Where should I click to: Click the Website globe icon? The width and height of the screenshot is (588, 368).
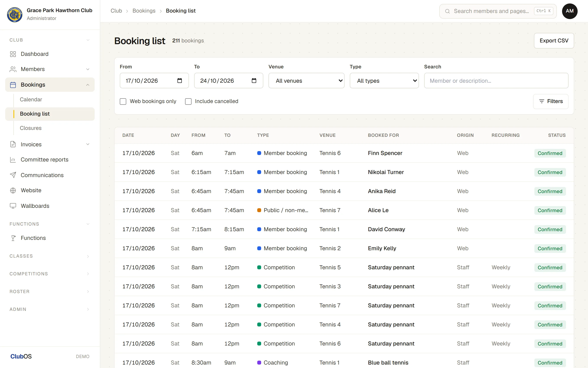pos(13,190)
